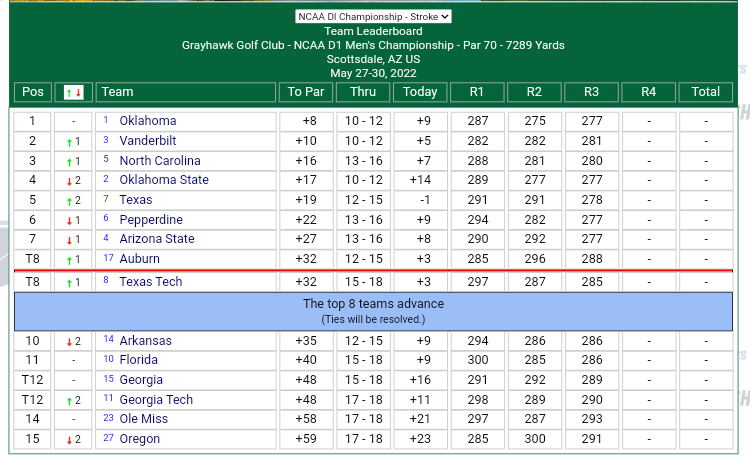Click the Team column header
This screenshot has width=750, height=465.
click(x=187, y=92)
